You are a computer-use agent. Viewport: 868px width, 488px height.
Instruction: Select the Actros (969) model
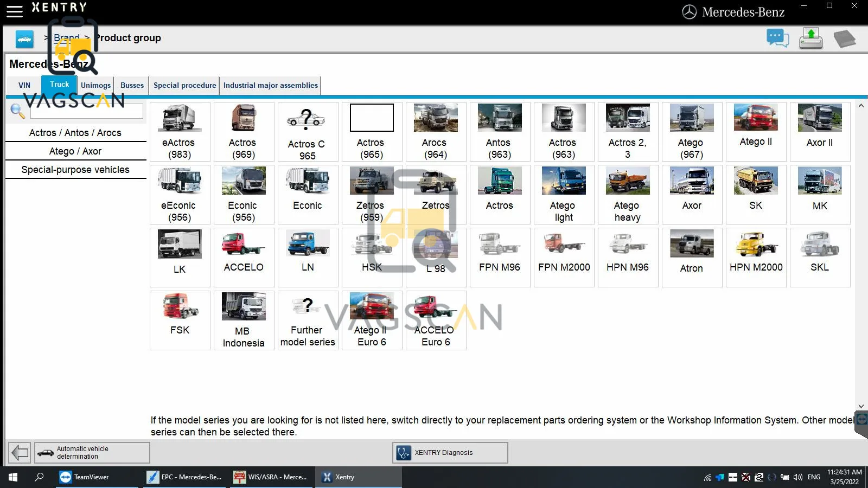pos(244,132)
